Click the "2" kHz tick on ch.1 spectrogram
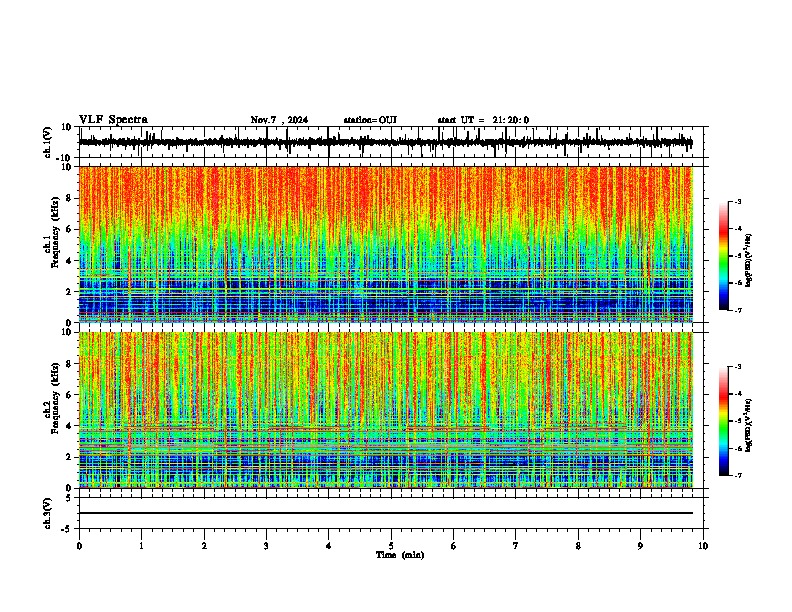Screen dimensions: 792x612 point(69,292)
